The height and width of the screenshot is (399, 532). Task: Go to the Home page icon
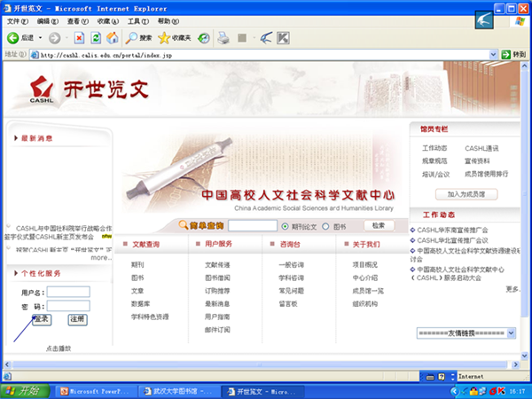point(113,38)
